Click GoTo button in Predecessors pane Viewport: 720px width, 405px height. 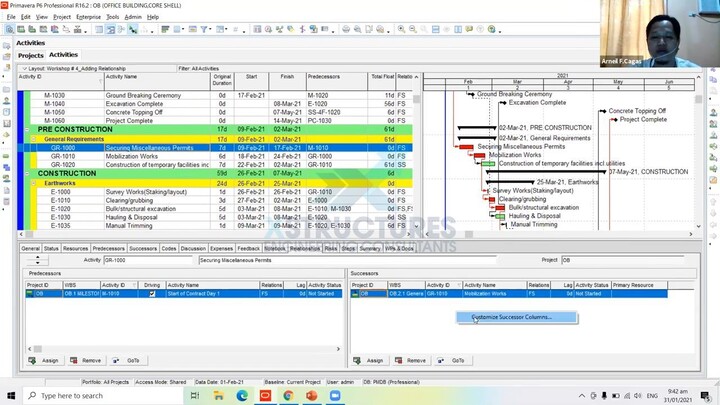[x=127, y=360]
